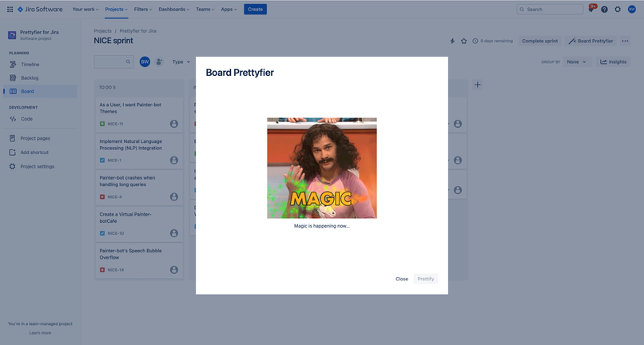Click the automation lightning bolt icon
The width and height of the screenshot is (644, 345).
click(452, 41)
